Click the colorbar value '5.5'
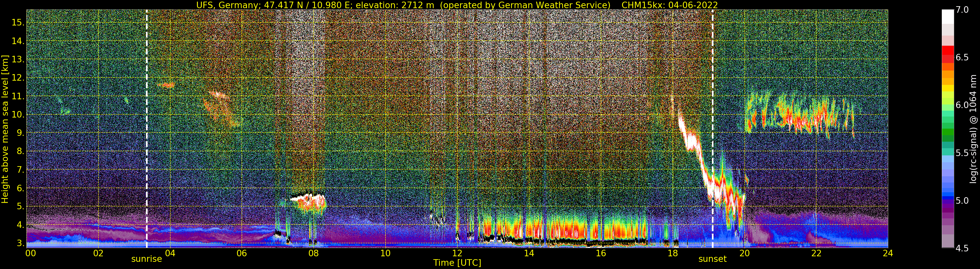Viewport: 980px width, 269px height. tap(962, 153)
